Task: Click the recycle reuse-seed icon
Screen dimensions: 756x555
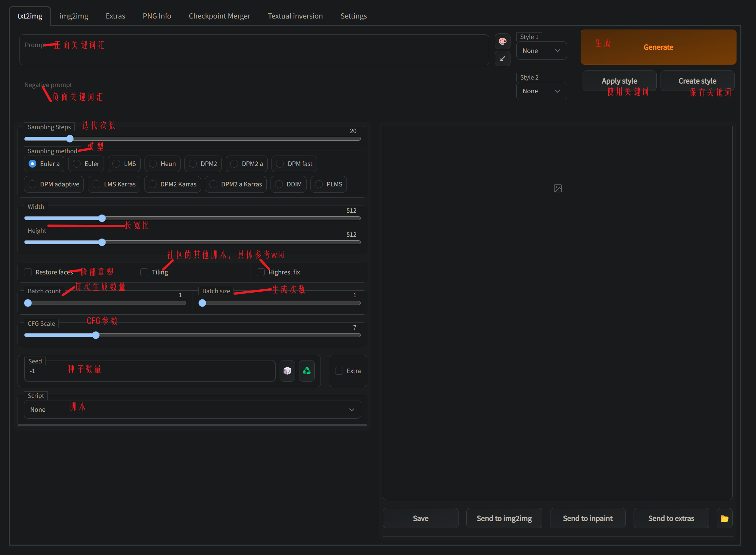Action: 307,371
